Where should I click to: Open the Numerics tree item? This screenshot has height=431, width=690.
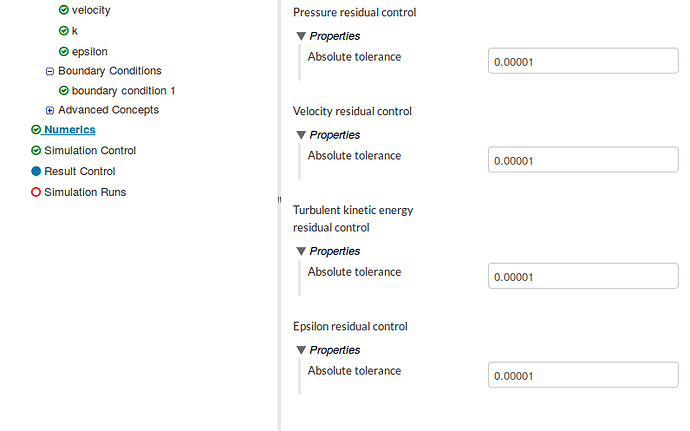click(x=70, y=130)
